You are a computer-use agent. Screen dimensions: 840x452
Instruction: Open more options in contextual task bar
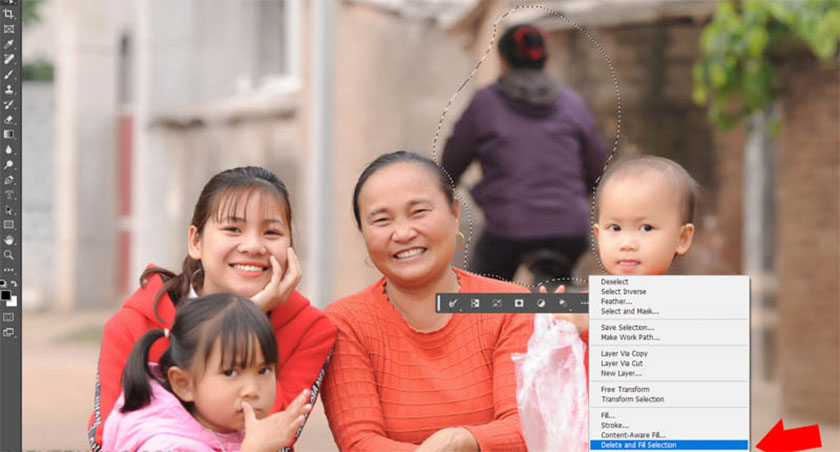pos(583,303)
